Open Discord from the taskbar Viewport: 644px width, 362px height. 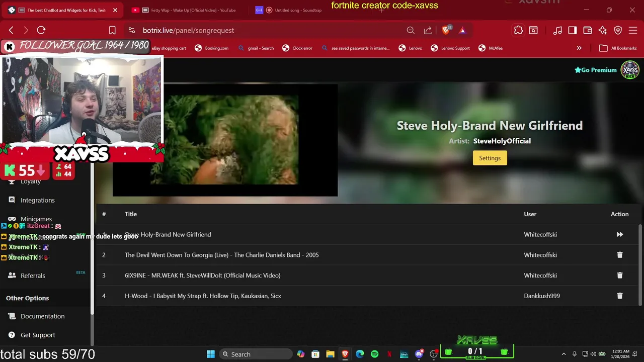(x=419, y=354)
